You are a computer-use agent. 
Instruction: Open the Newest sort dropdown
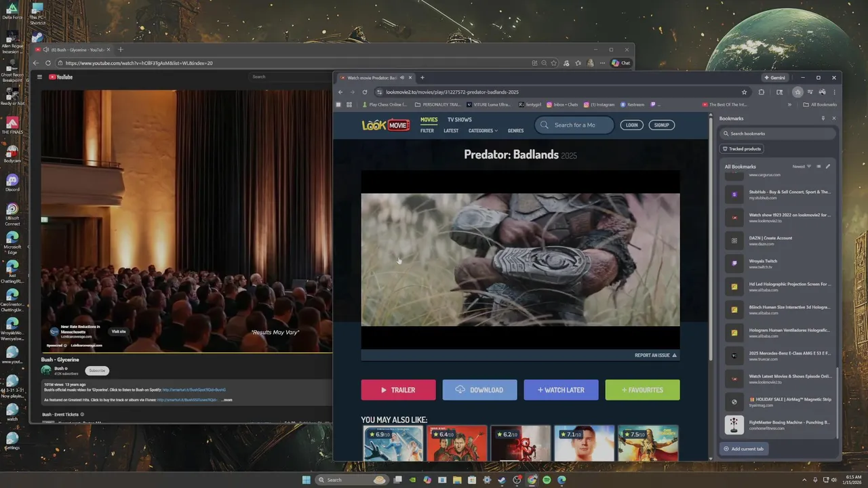802,166
